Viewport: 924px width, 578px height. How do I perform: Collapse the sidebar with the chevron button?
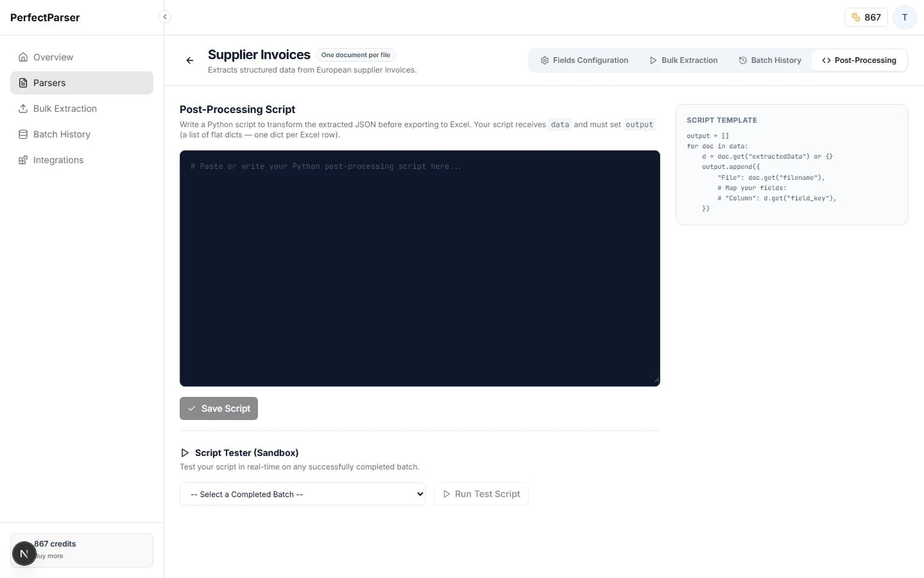[165, 17]
